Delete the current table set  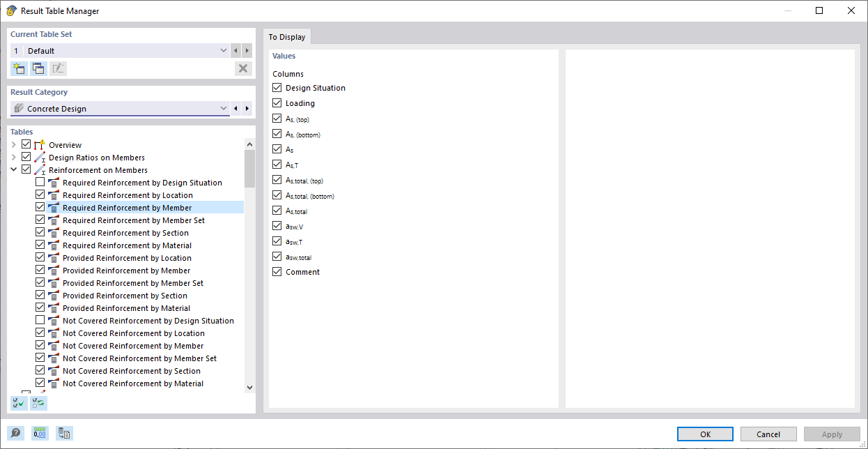(243, 68)
